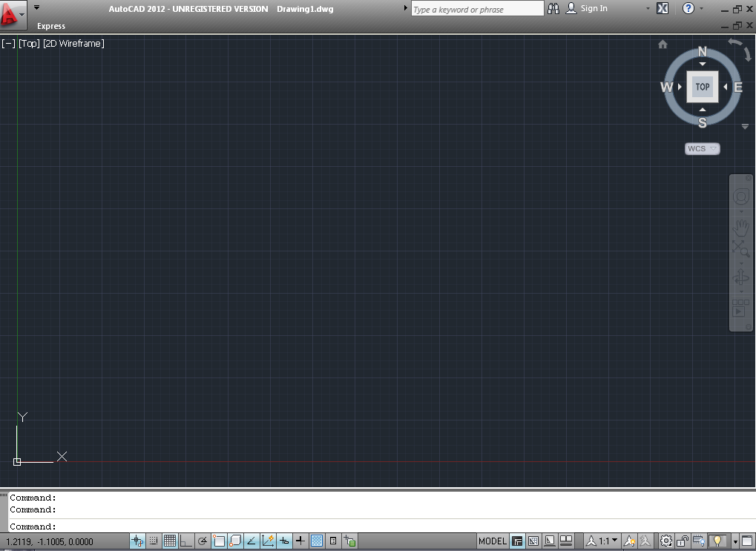Image resolution: width=756 pixels, height=551 pixels.
Task: Click ViewCube rotate clockwise arrow
Action: point(748,53)
